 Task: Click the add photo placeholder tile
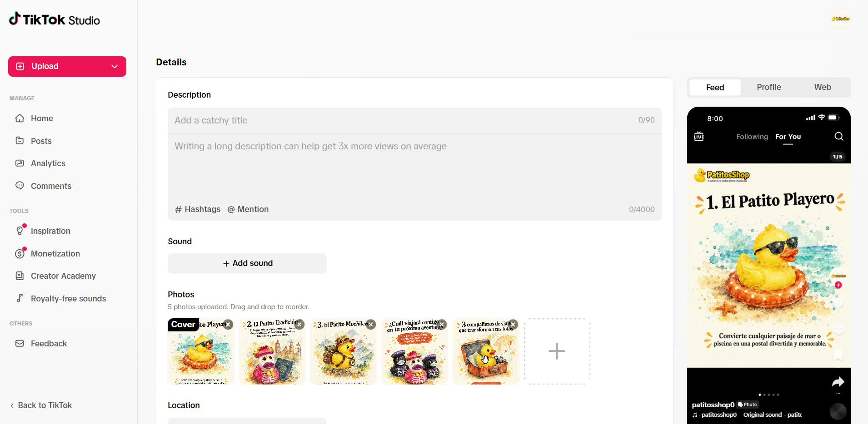557,351
